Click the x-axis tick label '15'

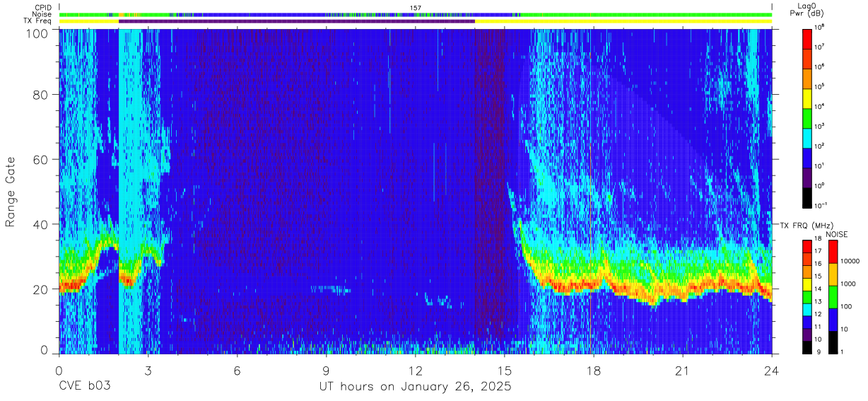click(x=505, y=371)
